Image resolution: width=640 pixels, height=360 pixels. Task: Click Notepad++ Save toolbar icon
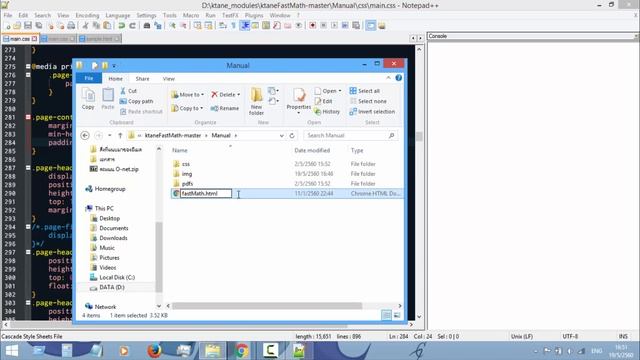(28, 26)
